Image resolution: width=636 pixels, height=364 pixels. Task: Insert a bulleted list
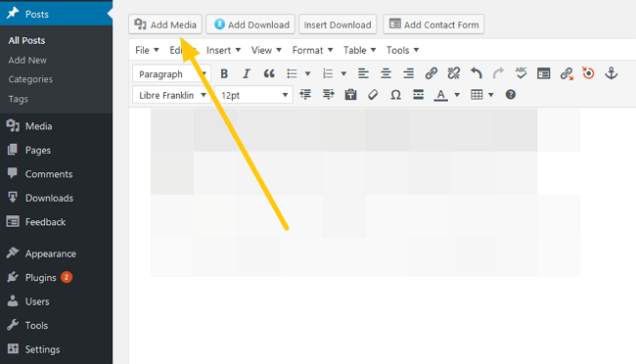[x=292, y=73]
